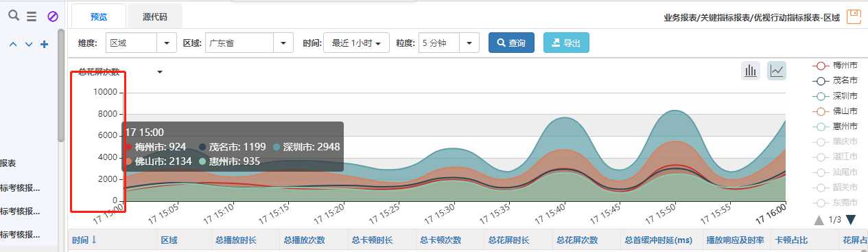Click the 5 分钟 granularity field
The image size is (868, 252).
point(439,43)
